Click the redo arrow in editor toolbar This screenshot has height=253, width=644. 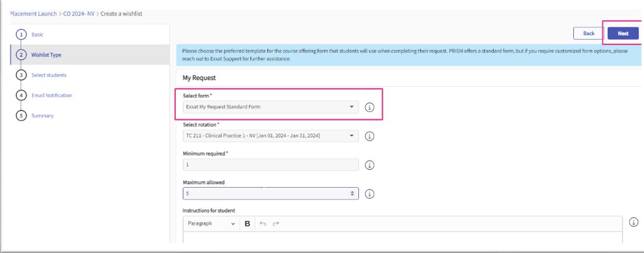pyautogui.click(x=276, y=224)
